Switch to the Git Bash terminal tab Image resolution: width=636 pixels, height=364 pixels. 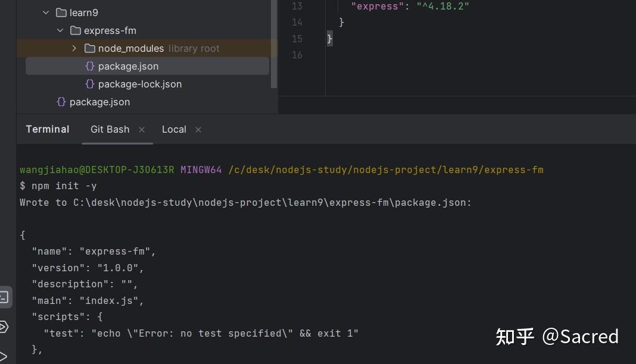tap(110, 129)
